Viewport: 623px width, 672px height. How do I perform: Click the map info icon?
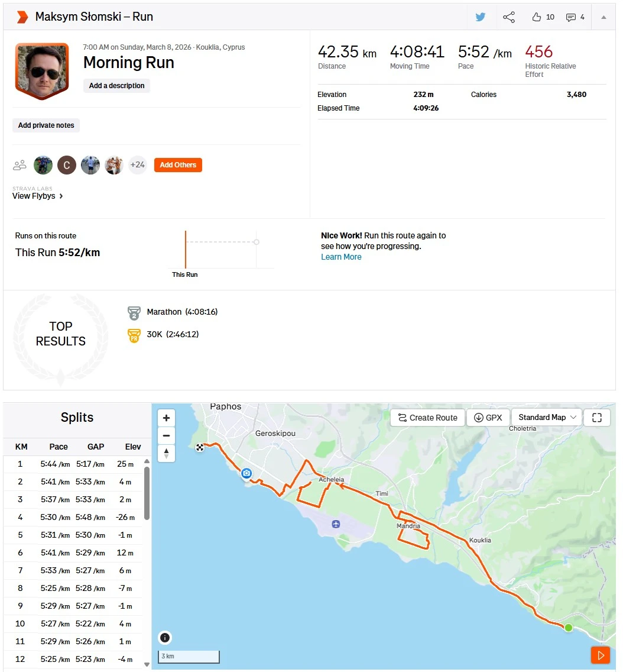pyautogui.click(x=165, y=637)
